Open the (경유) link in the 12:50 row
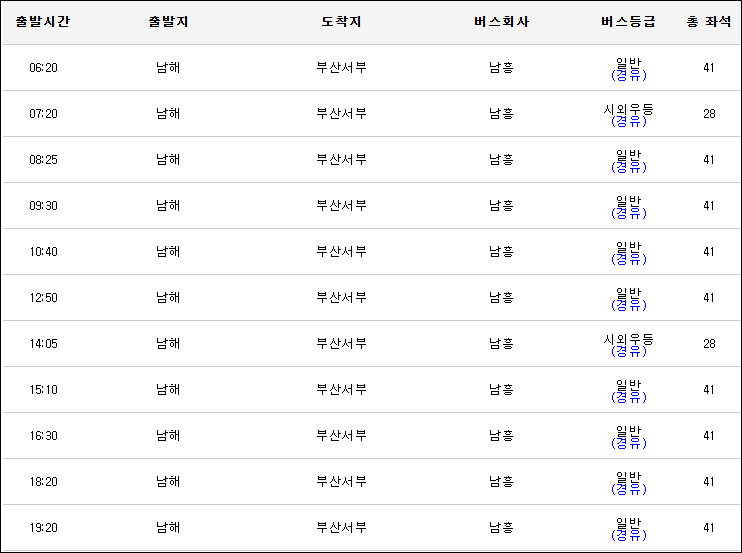This screenshot has width=742, height=553. (x=628, y=305)
